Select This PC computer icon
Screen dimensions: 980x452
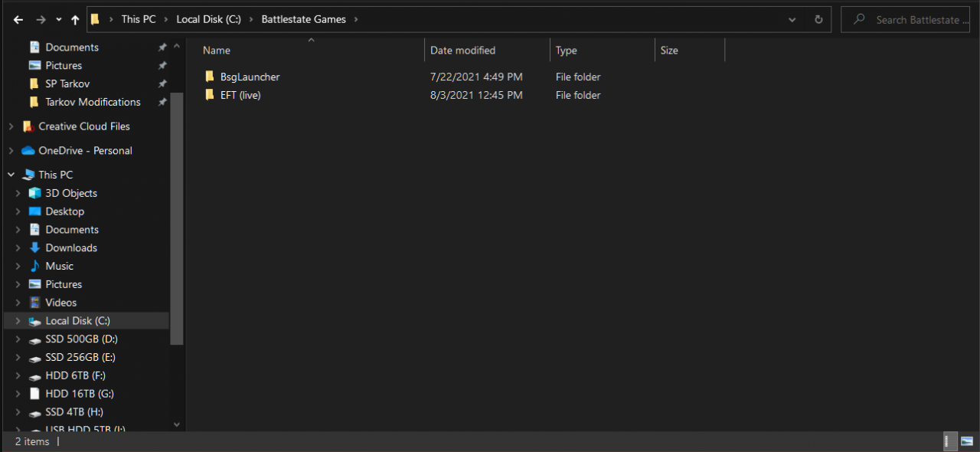coord(28,175)
